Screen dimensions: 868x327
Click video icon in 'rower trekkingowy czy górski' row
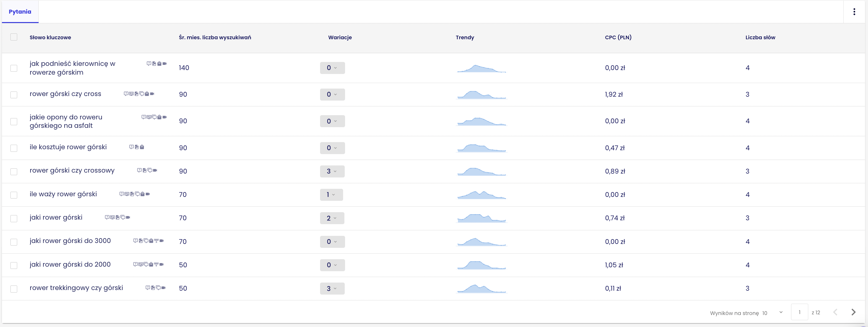(x=163, y=288)
